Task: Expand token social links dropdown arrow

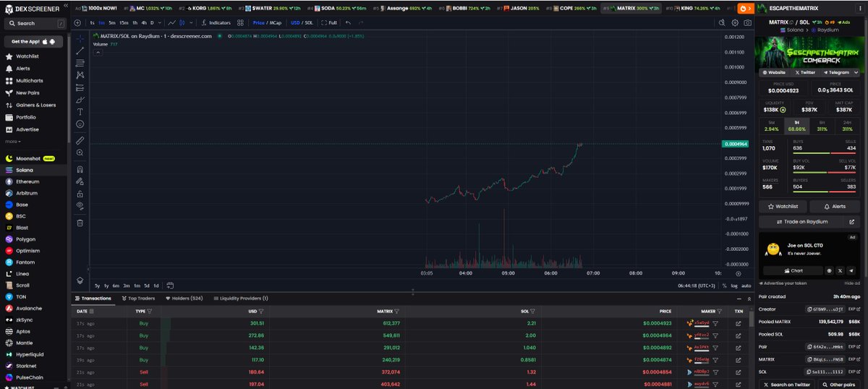Action: [x=856, y=72]
